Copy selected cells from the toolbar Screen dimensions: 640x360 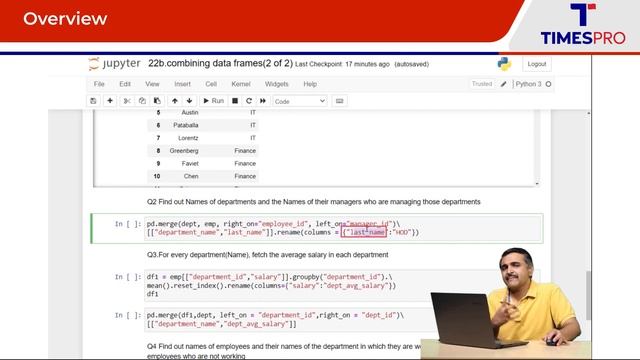pyautogui.click(x=142, y=101)
